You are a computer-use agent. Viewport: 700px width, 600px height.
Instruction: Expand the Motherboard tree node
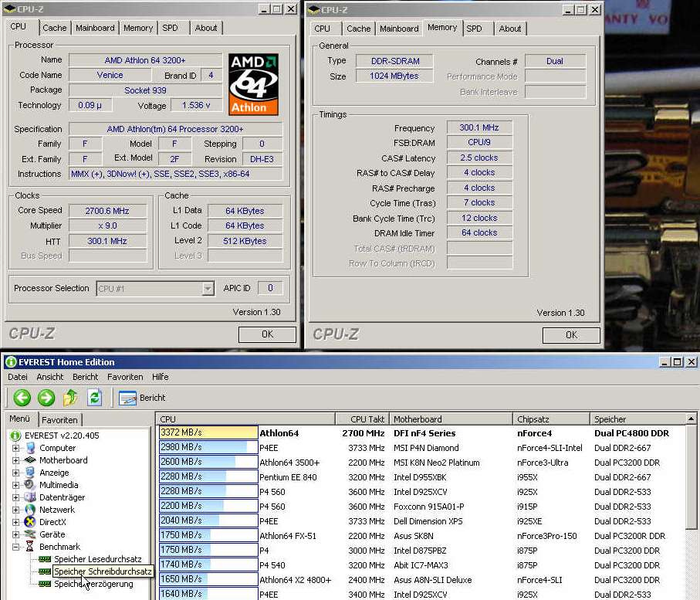click(x=15, y=460)
